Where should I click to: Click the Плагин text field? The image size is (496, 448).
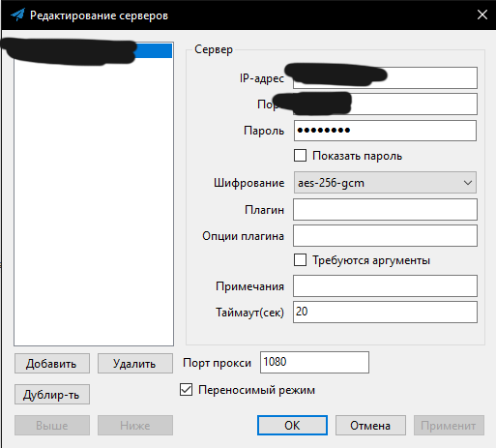pyautogui.click(x=385, y=210)
